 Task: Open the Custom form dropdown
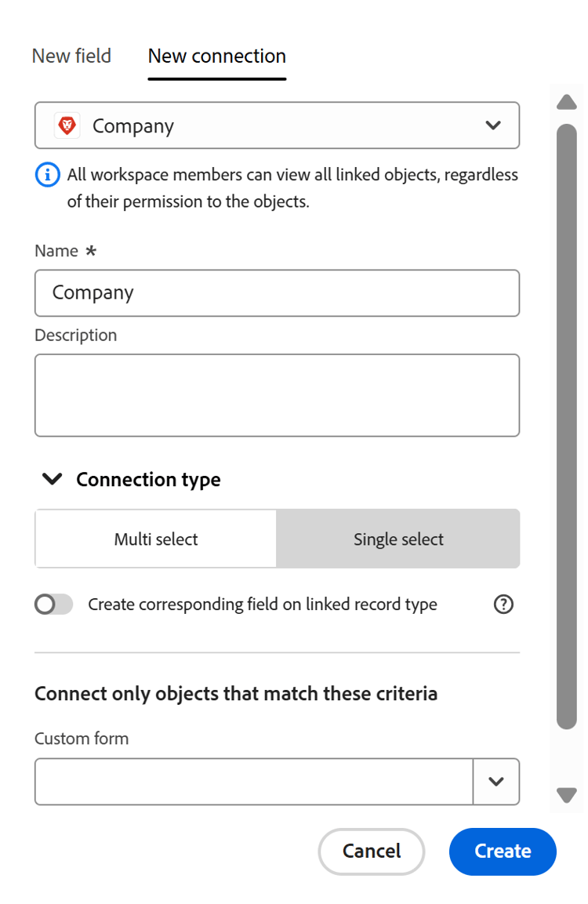253,781
